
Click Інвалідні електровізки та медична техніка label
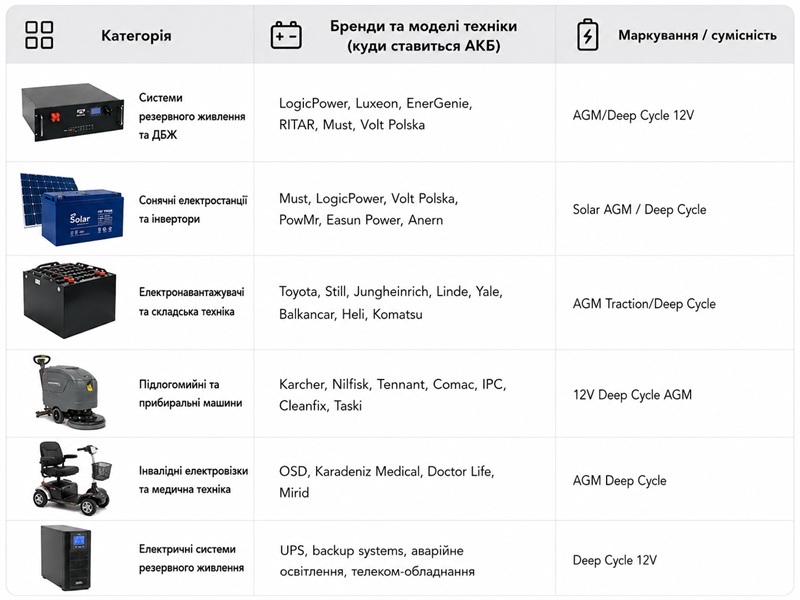click(193, 480)
